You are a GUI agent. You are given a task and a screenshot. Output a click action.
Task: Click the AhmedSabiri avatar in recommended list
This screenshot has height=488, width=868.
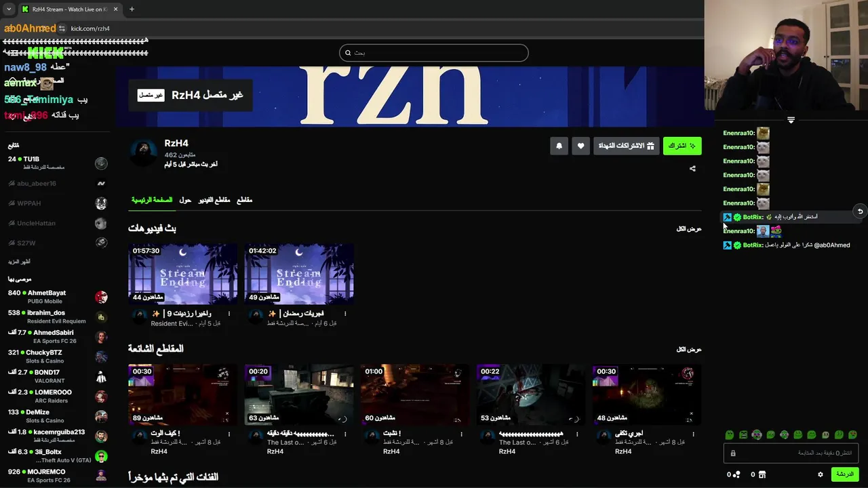coord(101,337)
